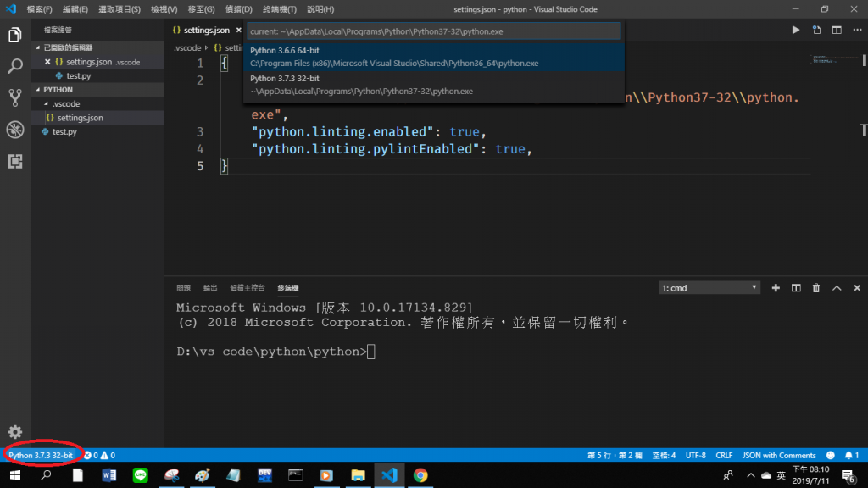Switch to the Problems panel tab
Image resolution: width=868 pixels, height=488 pixels.
pos(183,288)
